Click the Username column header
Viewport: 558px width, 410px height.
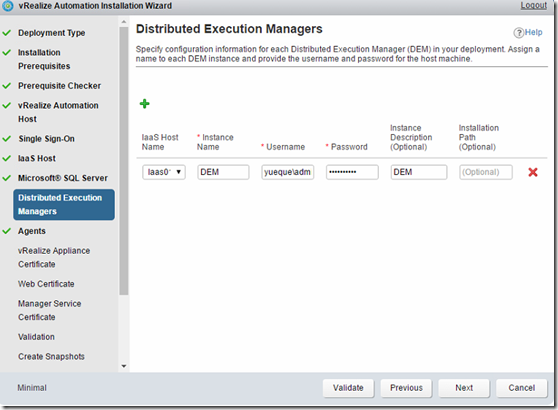click(x=283, y=147)
